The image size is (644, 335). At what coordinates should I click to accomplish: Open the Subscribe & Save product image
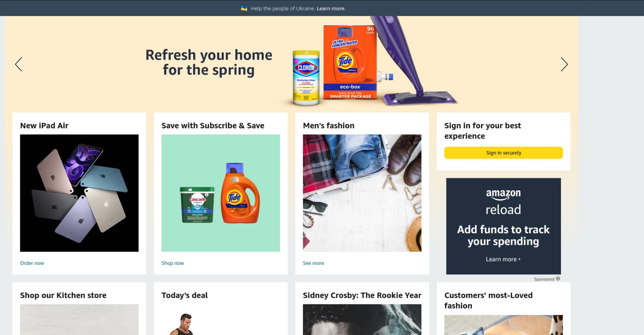click(x=221, y=193)
